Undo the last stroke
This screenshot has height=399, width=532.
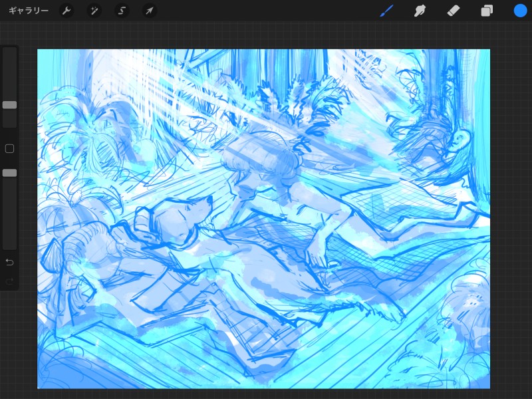point(9,262)
